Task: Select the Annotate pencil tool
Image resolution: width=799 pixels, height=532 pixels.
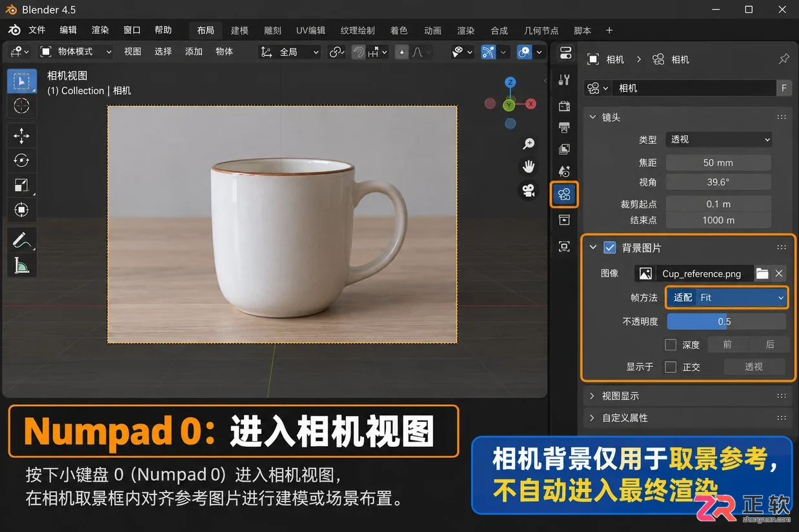Action: [22, 240]
